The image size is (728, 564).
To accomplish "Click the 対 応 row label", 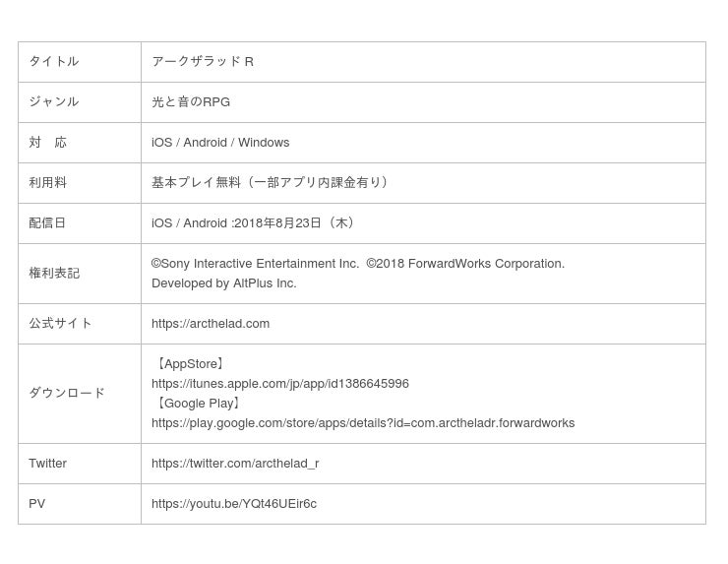I will point(48,143).
